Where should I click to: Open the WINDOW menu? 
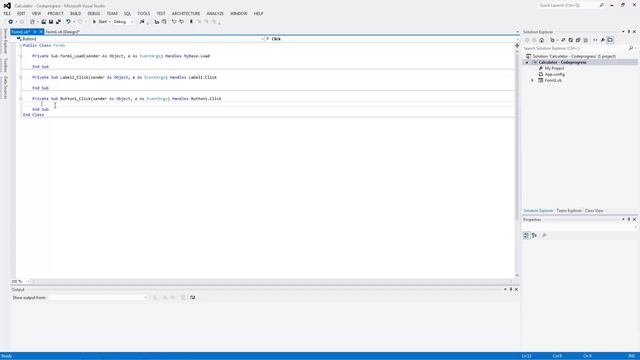[x=239, y=13]
